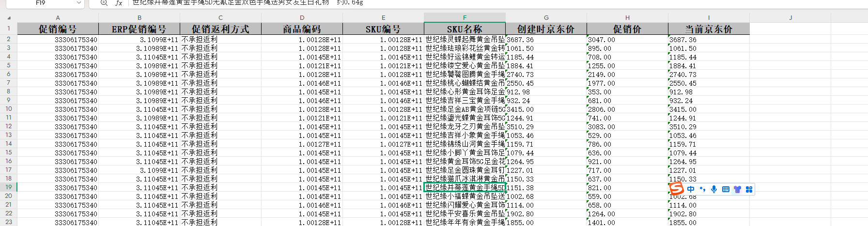Click the Sogou input method logo
This screenshot has width=868, height=226.
(x=676, y=189)
